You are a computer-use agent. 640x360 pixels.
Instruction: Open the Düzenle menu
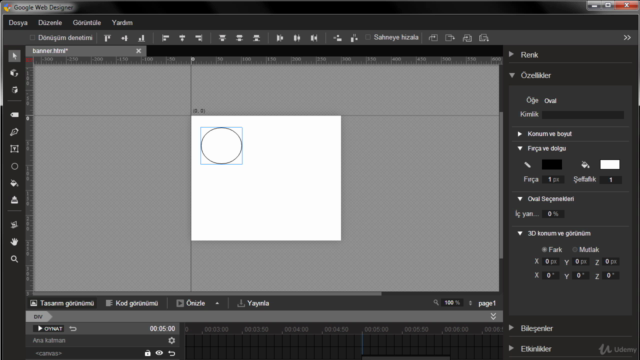coord(50,22)
